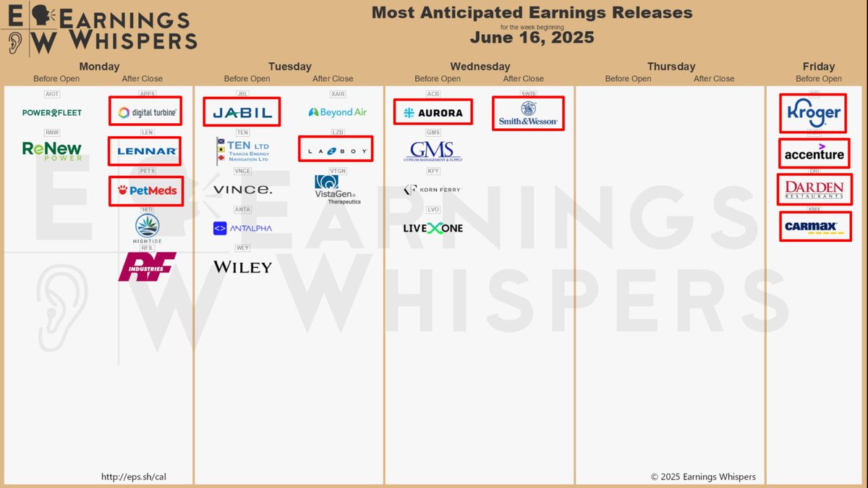Click the Monday column heading

point(99,67)
